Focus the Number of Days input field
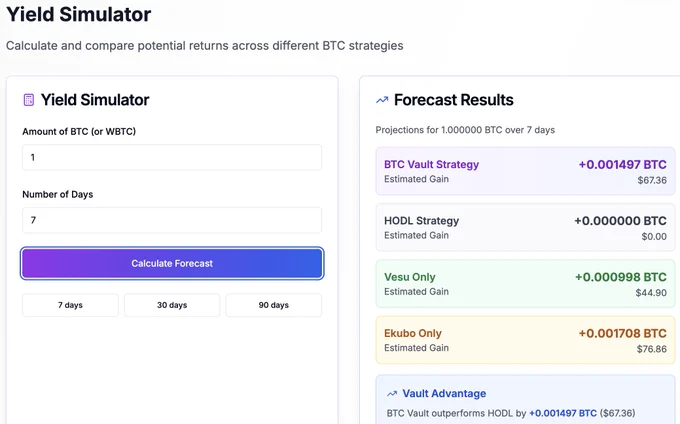Screen dimensions: 680x424 tap(172, 220)
